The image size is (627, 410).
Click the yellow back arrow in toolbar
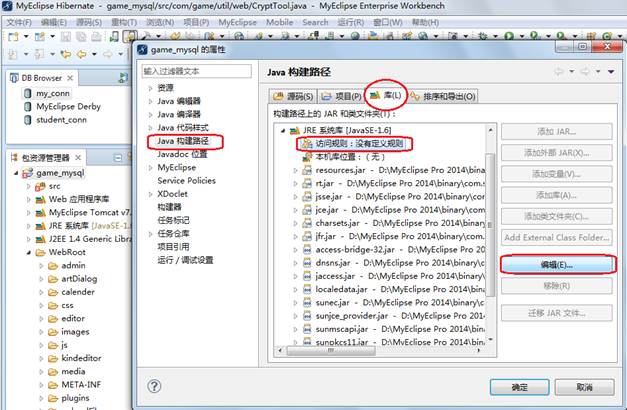[x=81, y=54]
